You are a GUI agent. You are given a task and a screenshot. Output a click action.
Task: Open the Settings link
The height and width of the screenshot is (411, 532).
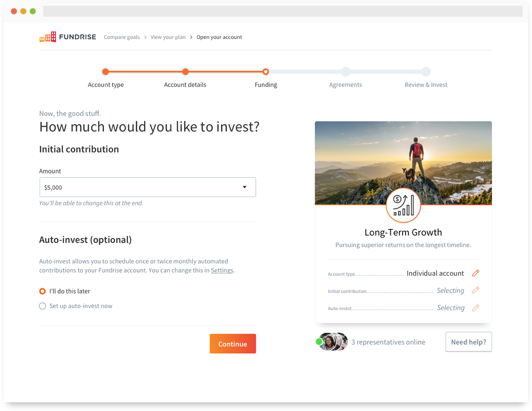tap(222, 270)
